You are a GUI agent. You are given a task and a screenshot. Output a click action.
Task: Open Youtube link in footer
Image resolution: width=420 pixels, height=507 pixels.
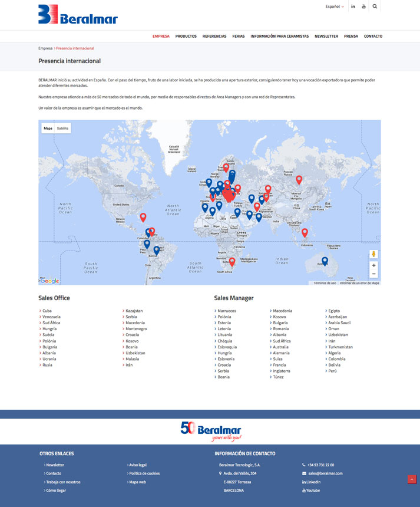pyautogui.click(x=311, y=490)
